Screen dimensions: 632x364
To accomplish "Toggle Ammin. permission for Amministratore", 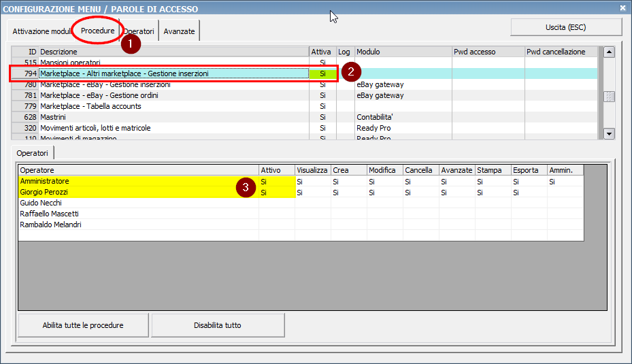I will (565, 182).
